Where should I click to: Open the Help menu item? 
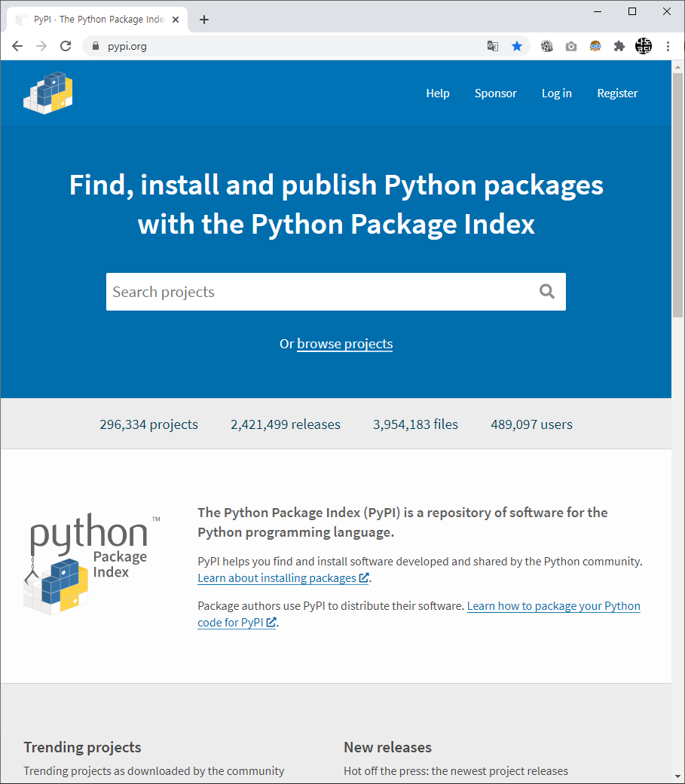(x=438, y=93)
